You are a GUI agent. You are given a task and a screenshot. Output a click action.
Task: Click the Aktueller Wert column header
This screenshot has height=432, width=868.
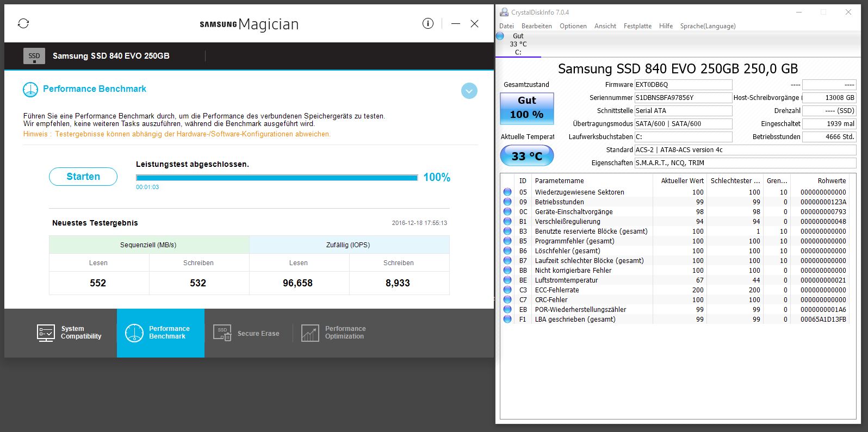pyautogui.click(x=680, y=181)
